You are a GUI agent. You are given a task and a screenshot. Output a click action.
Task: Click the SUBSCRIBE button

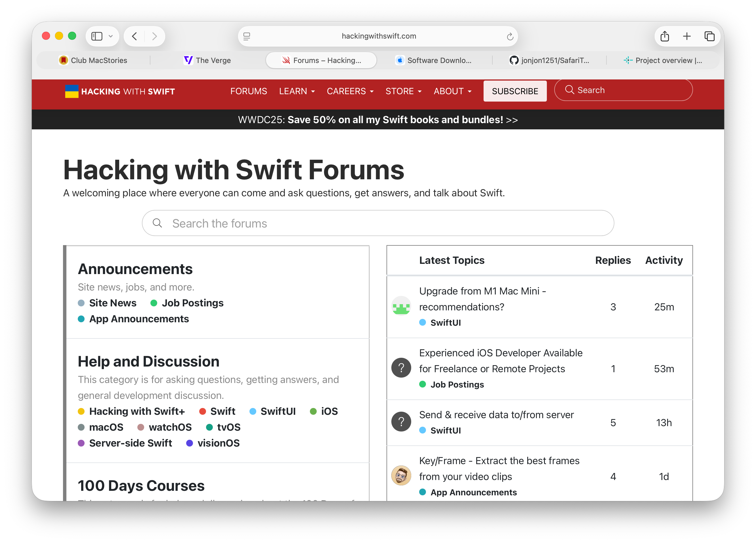[x=515, y=91]
